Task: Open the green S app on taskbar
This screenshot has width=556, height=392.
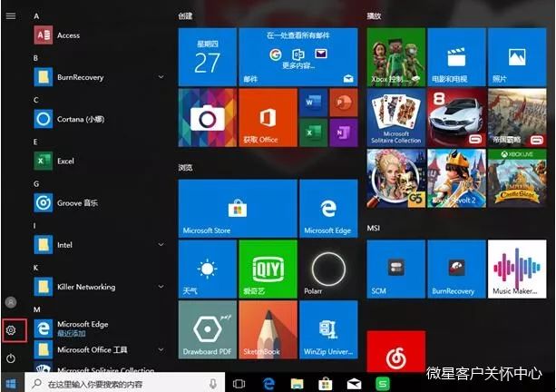Action: [x=383, y=384]
